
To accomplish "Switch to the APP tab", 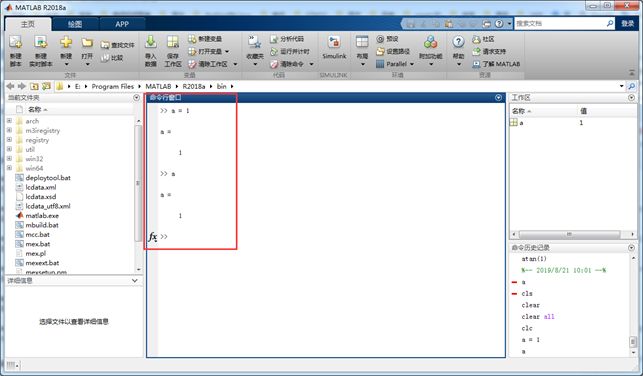I will click(x=122, y=24).
